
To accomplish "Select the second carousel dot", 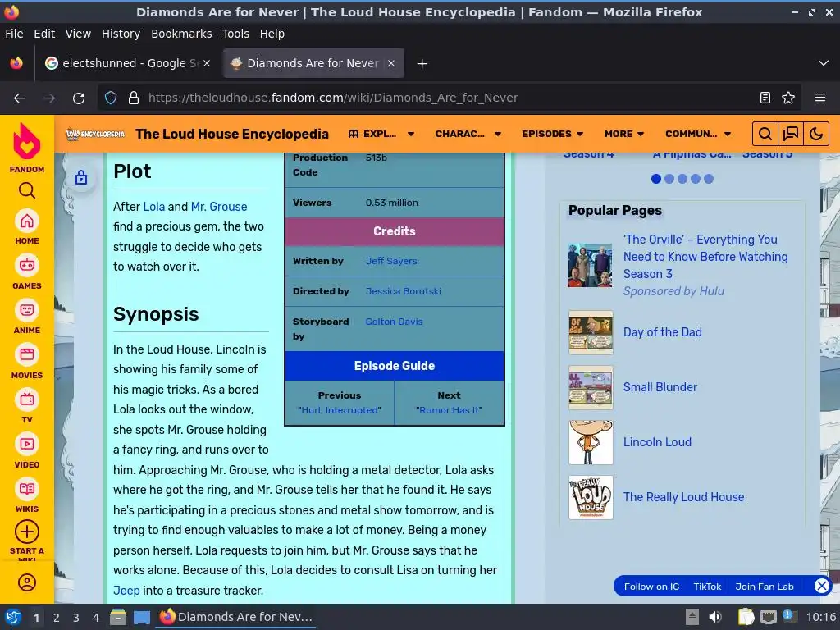I will tap(669, 179).
